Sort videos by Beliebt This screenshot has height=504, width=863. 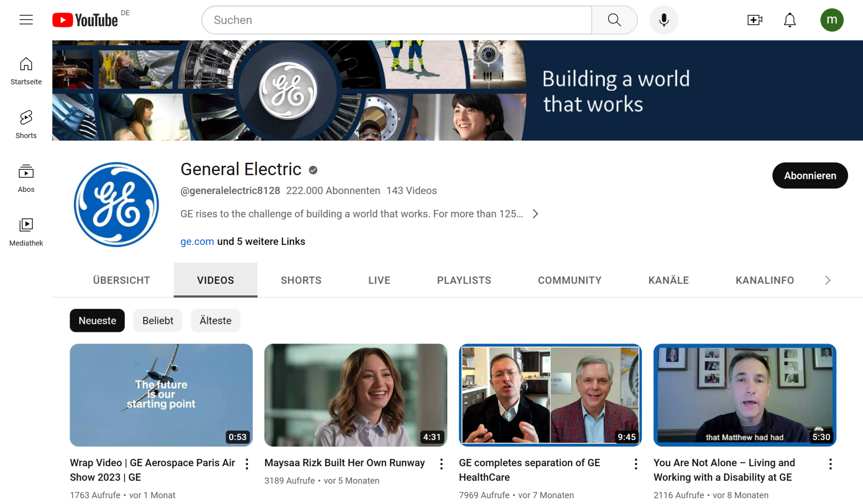pos(158,321)
